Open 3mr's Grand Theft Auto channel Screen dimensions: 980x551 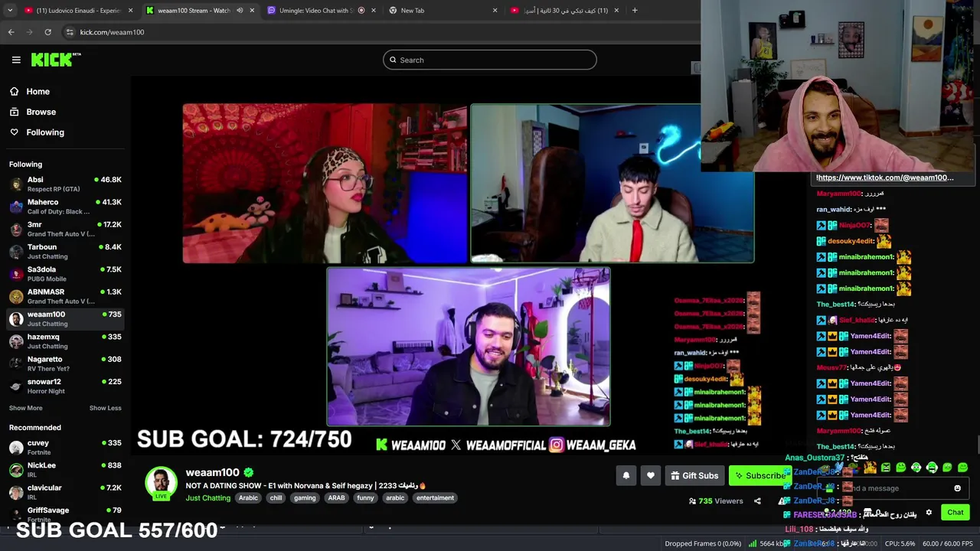click(65, 229)
